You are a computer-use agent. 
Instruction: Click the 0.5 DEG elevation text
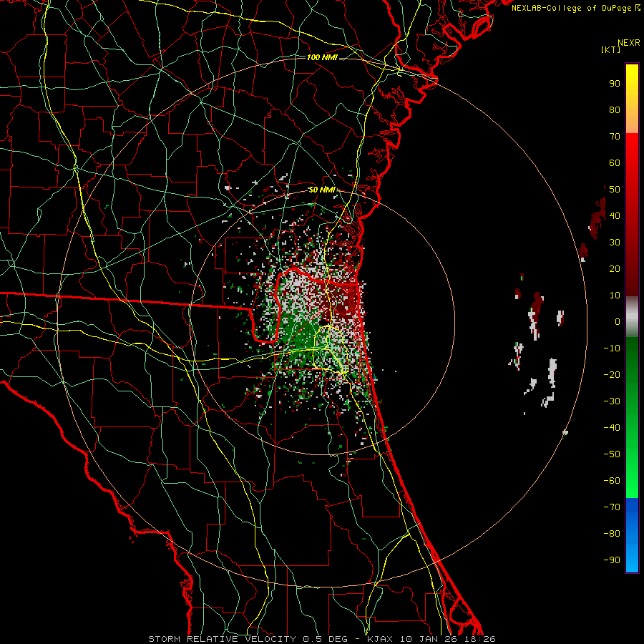click(325, 639)
